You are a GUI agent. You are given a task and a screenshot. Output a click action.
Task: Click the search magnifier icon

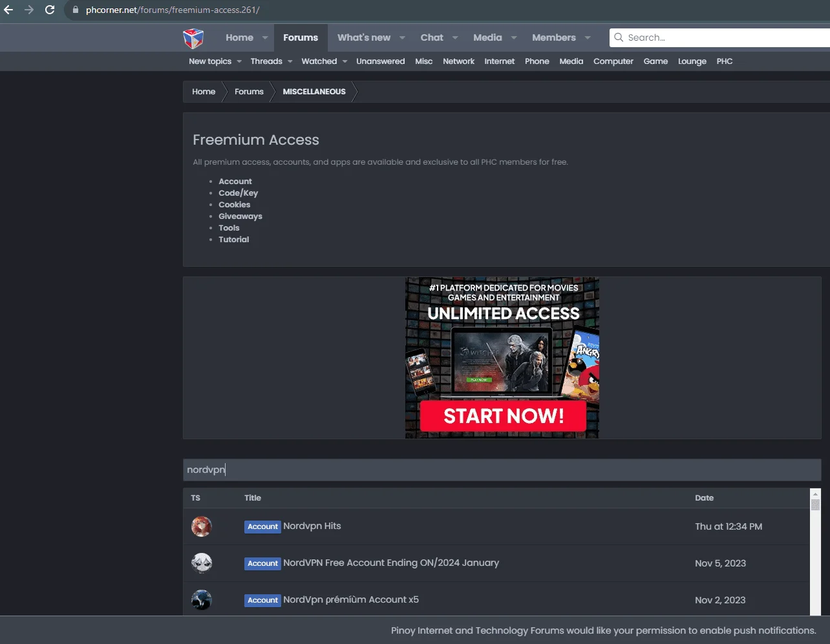click(x=619, y=37)
